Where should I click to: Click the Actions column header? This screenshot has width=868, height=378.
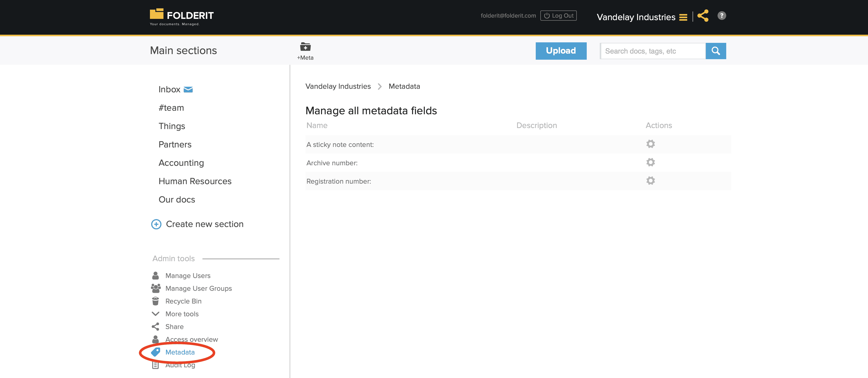click(x=659, y=125)
